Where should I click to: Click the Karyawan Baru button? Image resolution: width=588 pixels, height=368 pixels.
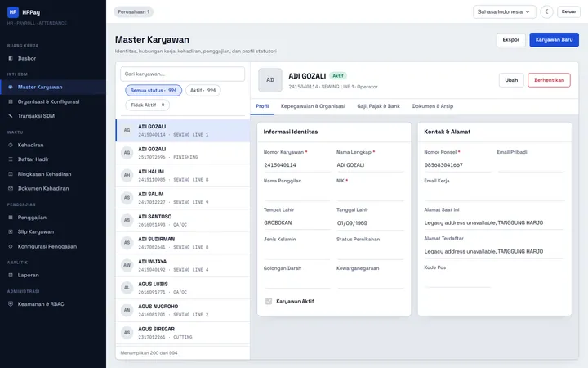point(554,40)
